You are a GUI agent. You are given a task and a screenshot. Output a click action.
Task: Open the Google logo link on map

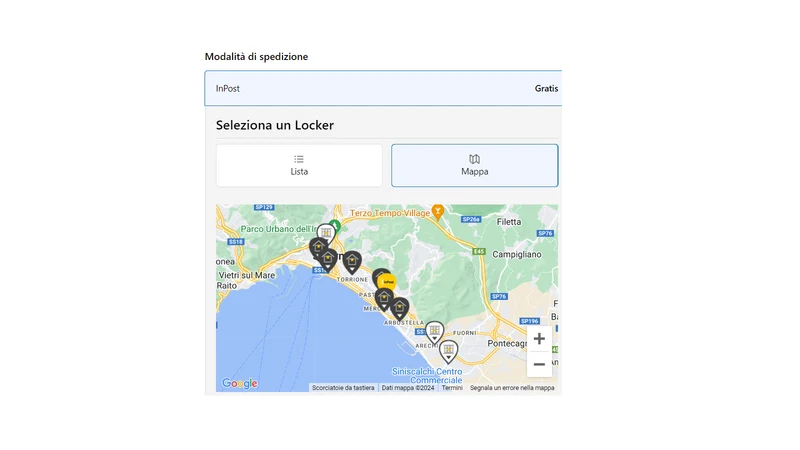pos(240,383)
